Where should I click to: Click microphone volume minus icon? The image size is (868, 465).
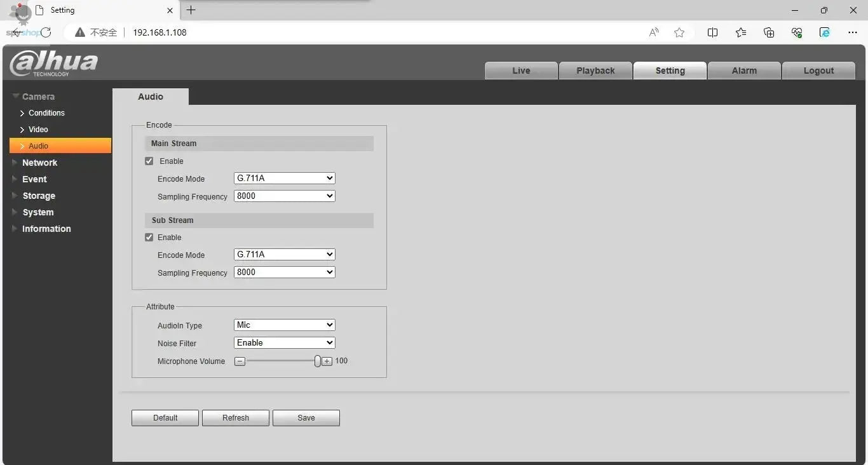[x=240, y=361]
